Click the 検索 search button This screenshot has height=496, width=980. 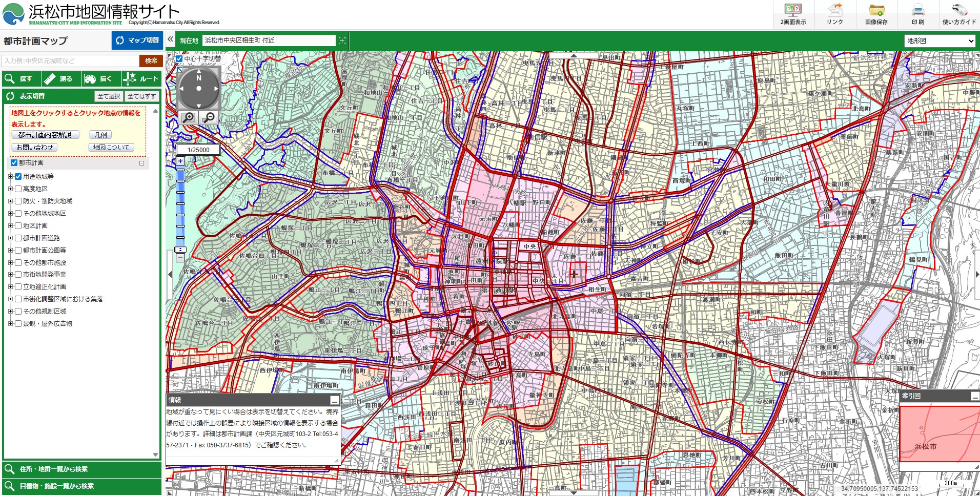pyautogui.click(x=151, y=60)
